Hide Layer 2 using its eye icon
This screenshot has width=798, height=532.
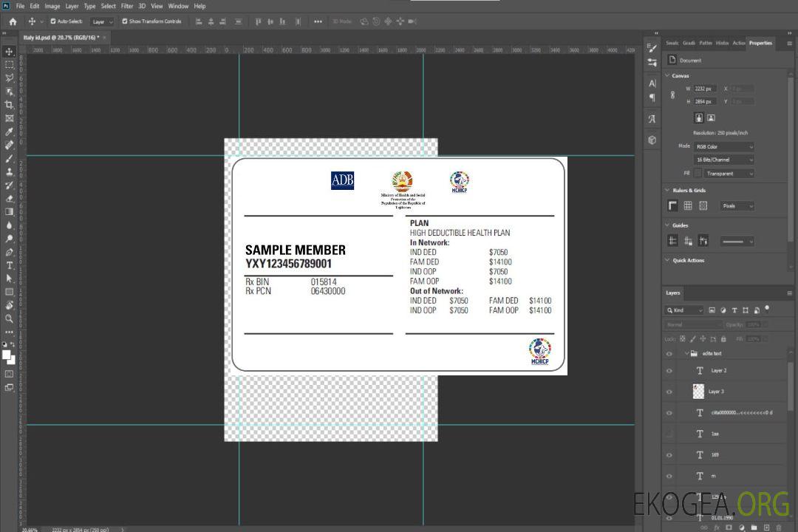coord(669,371)
